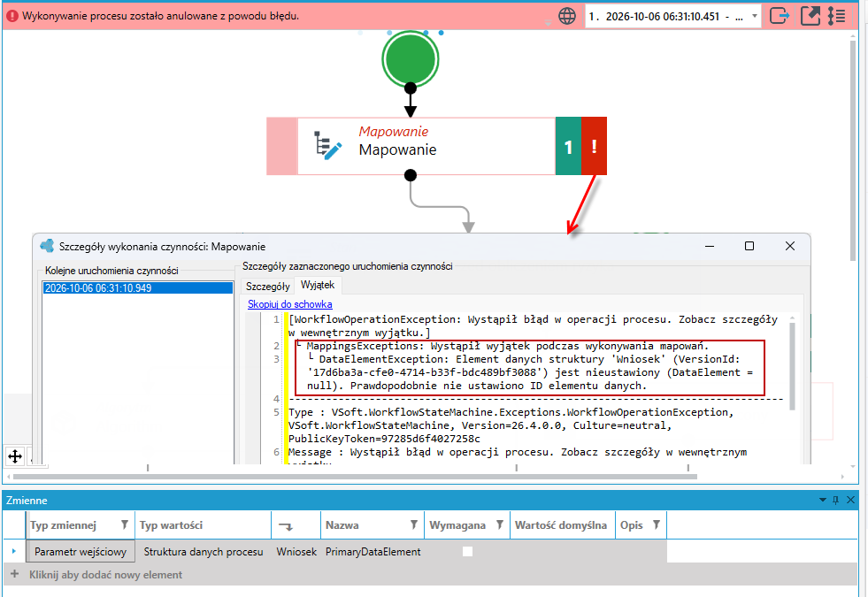Select the Wyjątek tab
Image resolution: width=868 pixels, height=597 pixels.
tap(318, 285)
